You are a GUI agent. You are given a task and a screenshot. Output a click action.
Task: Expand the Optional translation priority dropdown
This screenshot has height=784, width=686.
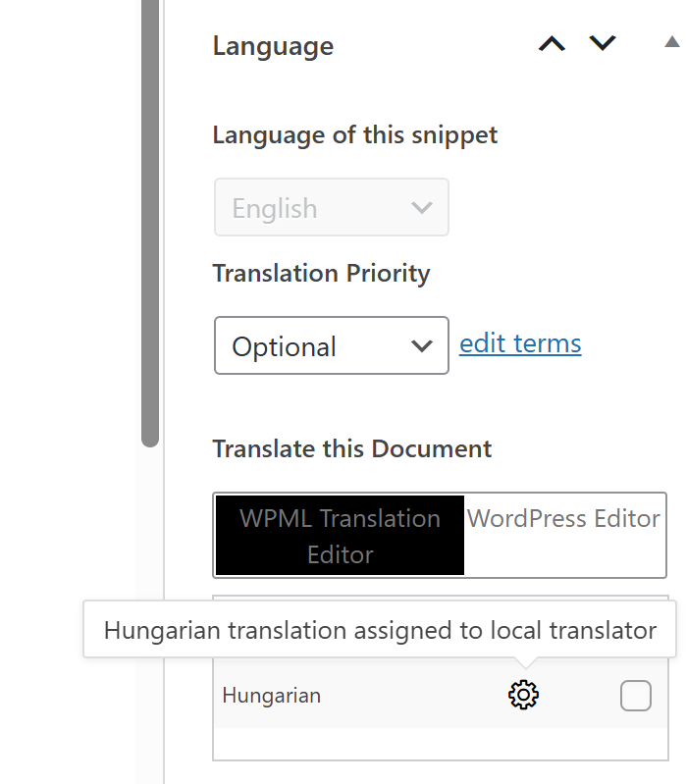(332, 345)
